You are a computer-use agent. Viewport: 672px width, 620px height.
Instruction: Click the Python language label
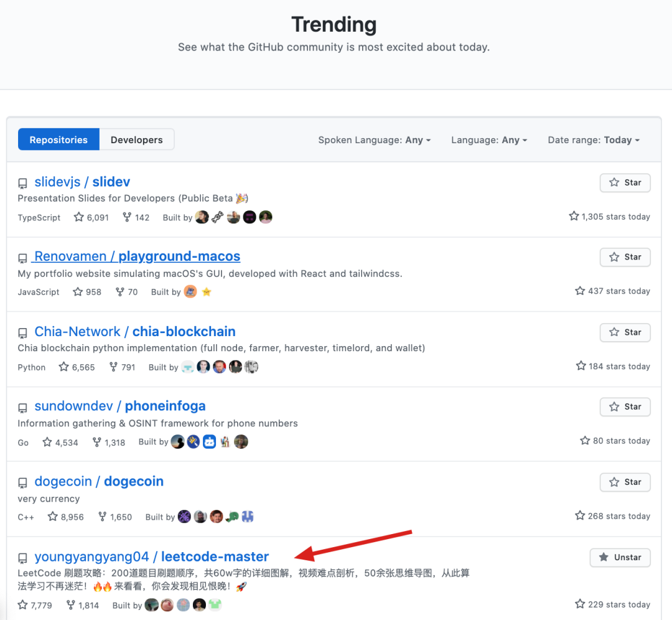point(31,367)
